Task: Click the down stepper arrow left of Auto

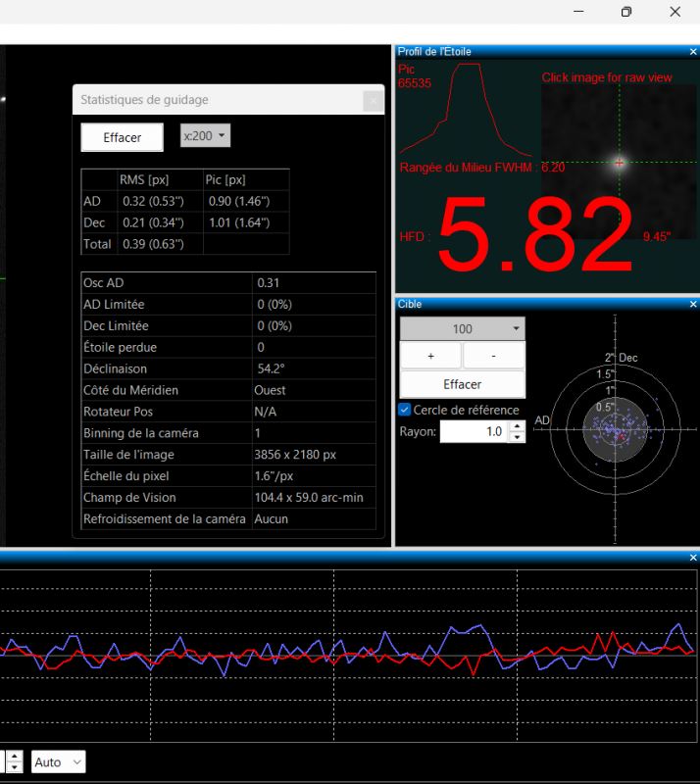Action: pos(15,767)
